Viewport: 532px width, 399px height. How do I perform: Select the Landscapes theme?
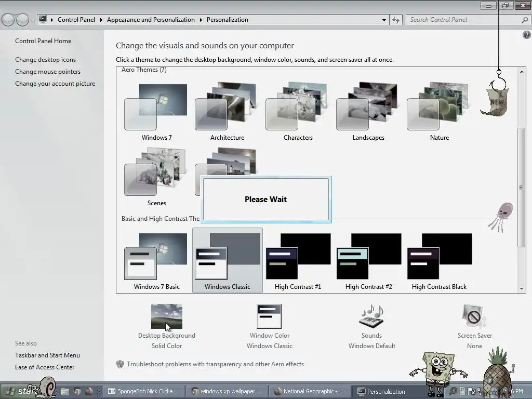pos(368,111)
